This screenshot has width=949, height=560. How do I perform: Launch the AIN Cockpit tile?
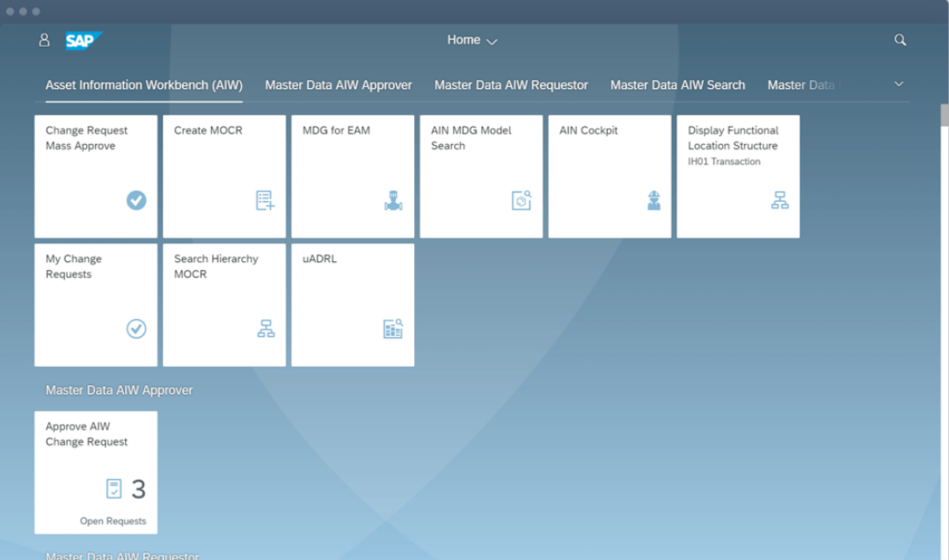(x=610, y=177)
